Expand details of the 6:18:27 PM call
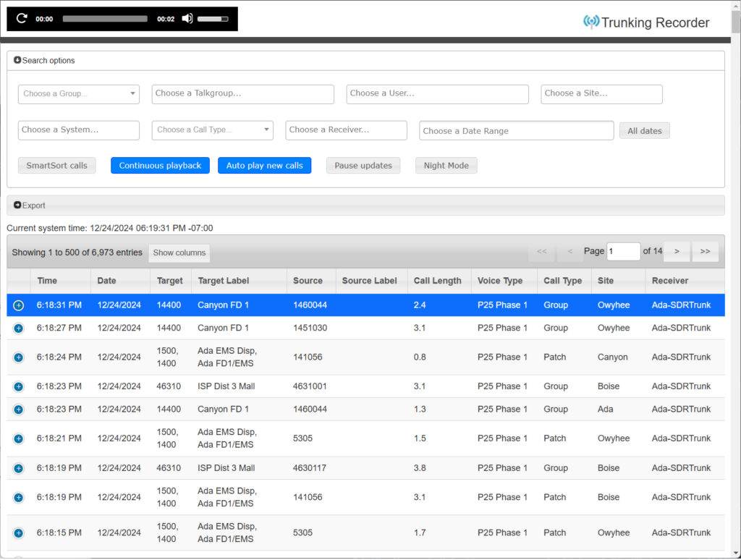 [x=18, y=328]
